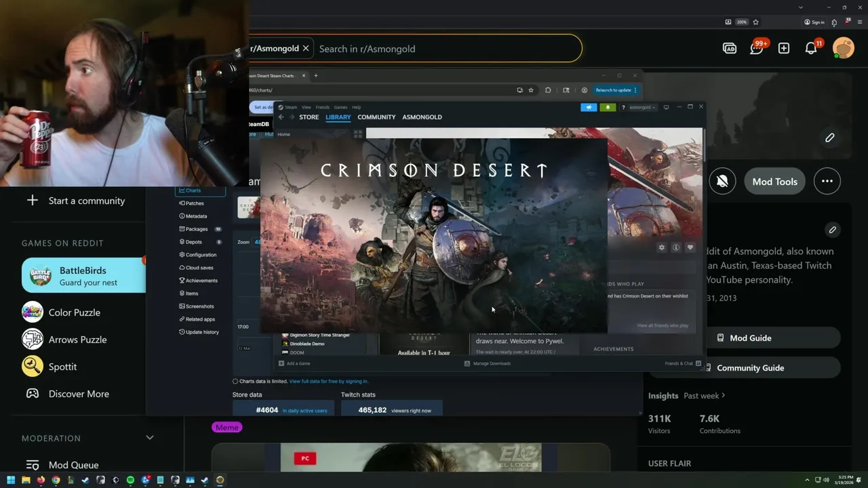Create a new Reddit post (plus icon)
Screen dimensions: 868x488
click(x=784, y=48)
